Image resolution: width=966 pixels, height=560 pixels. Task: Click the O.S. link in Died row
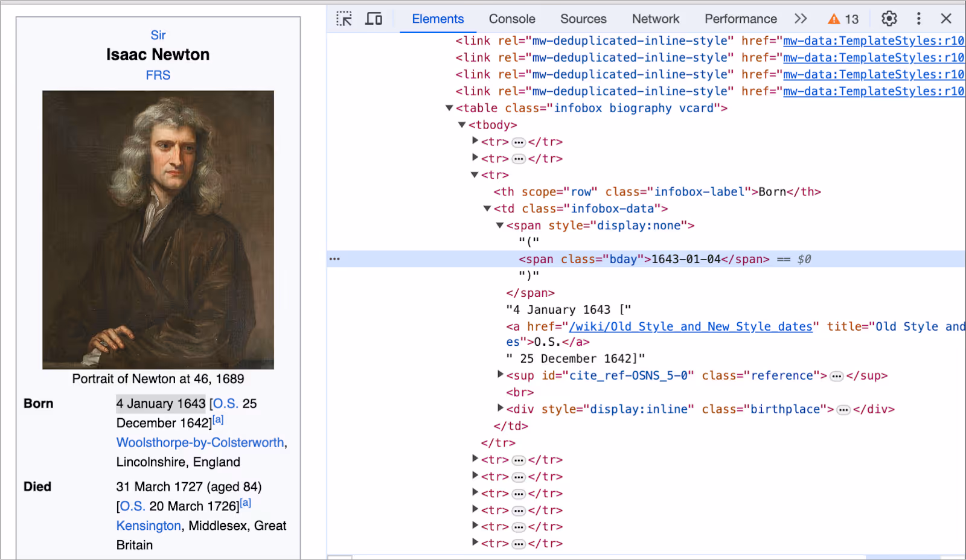point(133,506)
